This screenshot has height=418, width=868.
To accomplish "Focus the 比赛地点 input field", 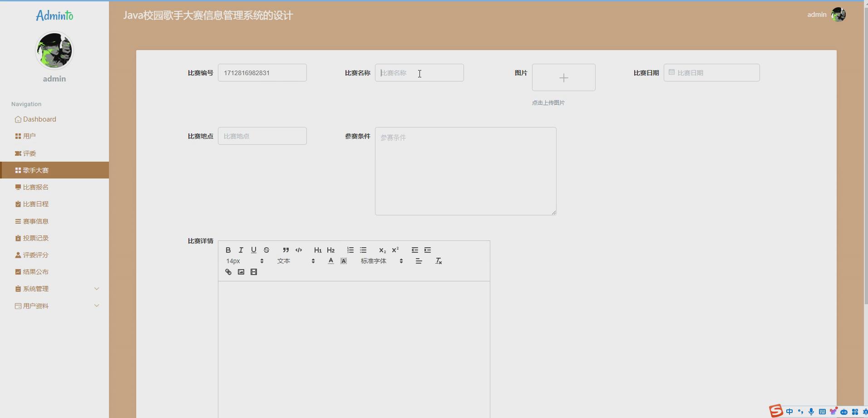I will point(262,136).
